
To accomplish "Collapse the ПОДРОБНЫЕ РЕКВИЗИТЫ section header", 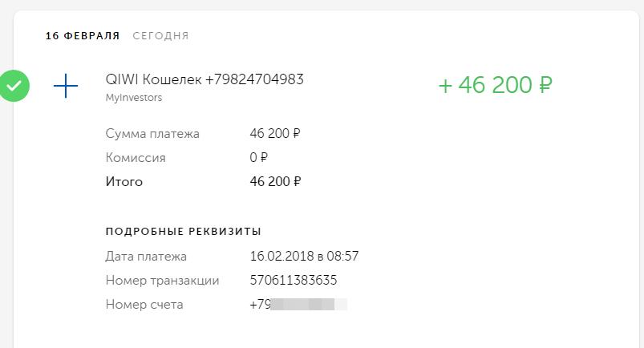I will pos(184,231).
